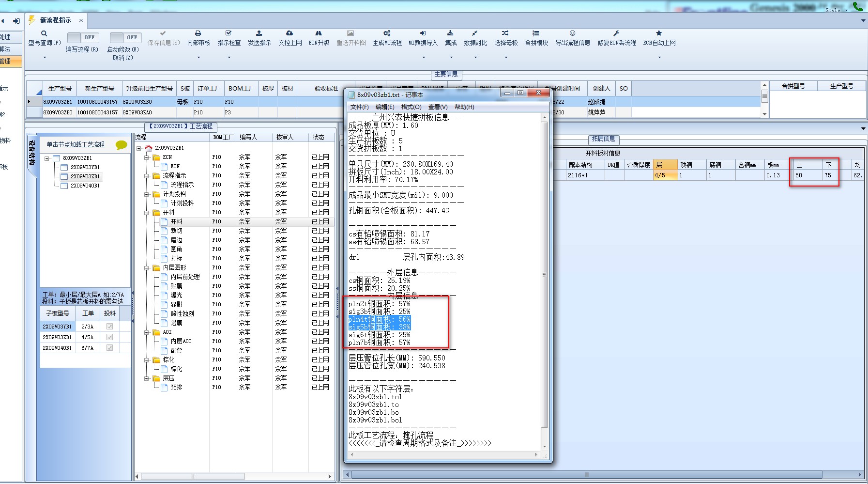The image size is (868, 484).
Task: Open Notepad 格式(O) menu
Action: point(411,107)
